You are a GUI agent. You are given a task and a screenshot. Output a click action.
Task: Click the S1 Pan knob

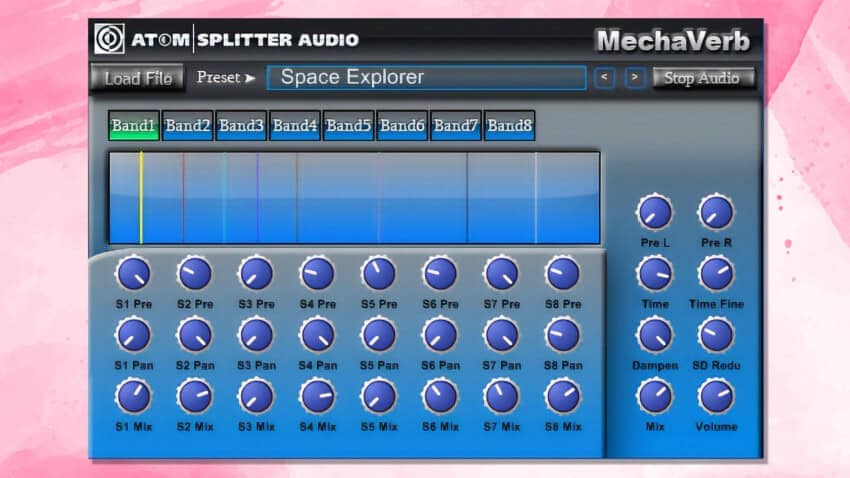133,335
